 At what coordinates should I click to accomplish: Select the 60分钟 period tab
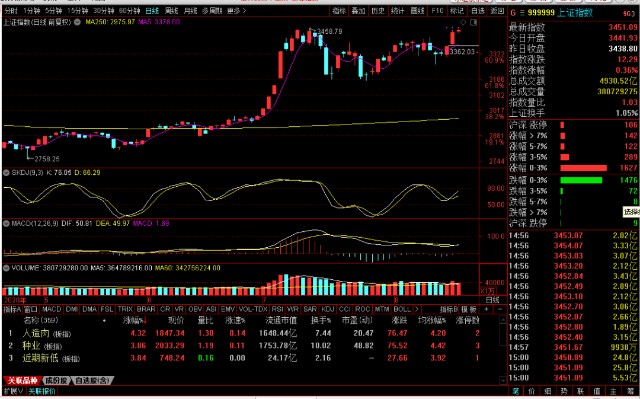point(129,11)
